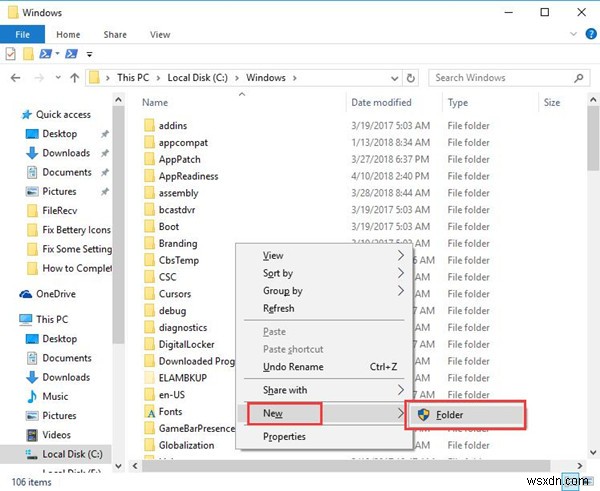Open the File tab
The image size is (600, 491).
point(23,34)
